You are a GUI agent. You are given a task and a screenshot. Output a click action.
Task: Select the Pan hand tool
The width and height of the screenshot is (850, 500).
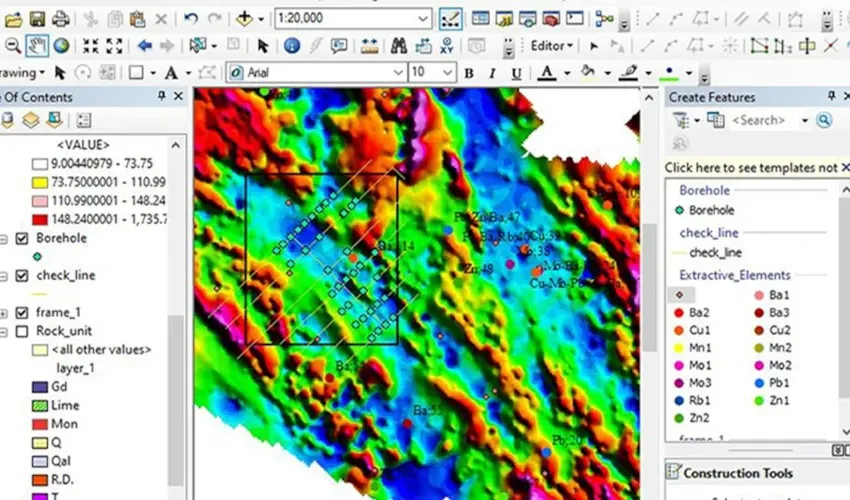pyautogui.click(x=37, y=45)
